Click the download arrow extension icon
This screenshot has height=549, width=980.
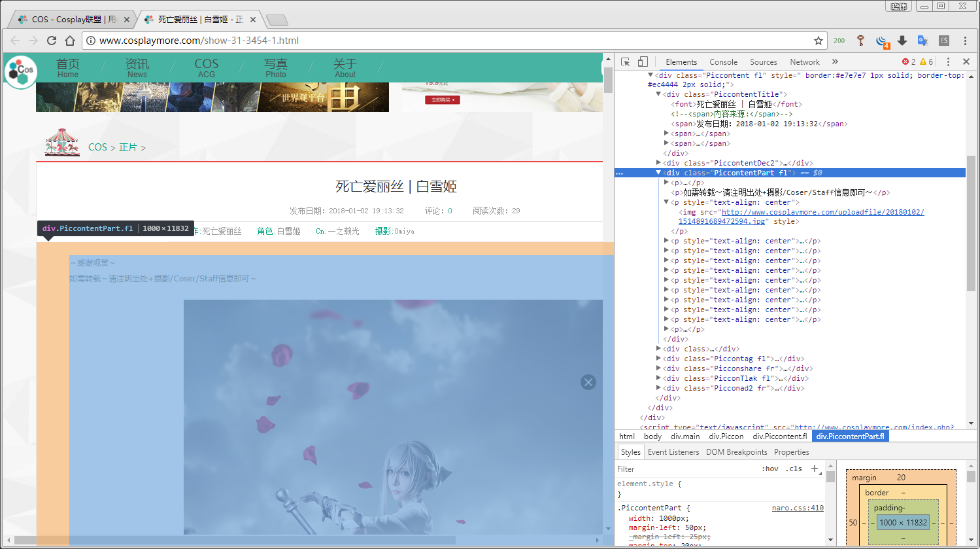point(902,41)
